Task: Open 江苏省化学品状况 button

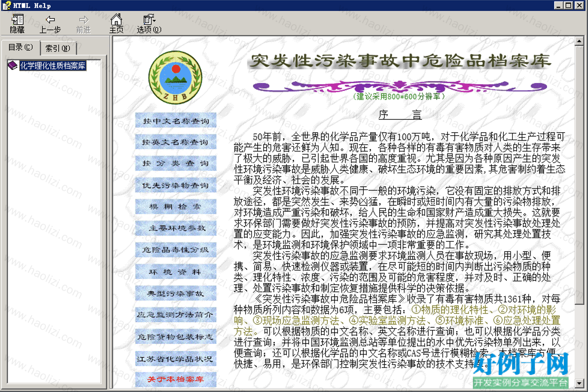Action: 176,359
